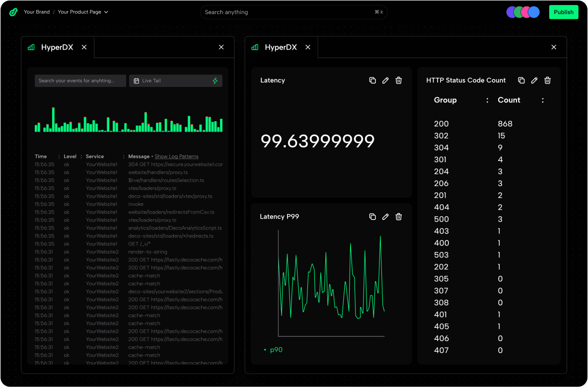
Task: Close the right HyperDX panel
Action: tap(554, 47)
